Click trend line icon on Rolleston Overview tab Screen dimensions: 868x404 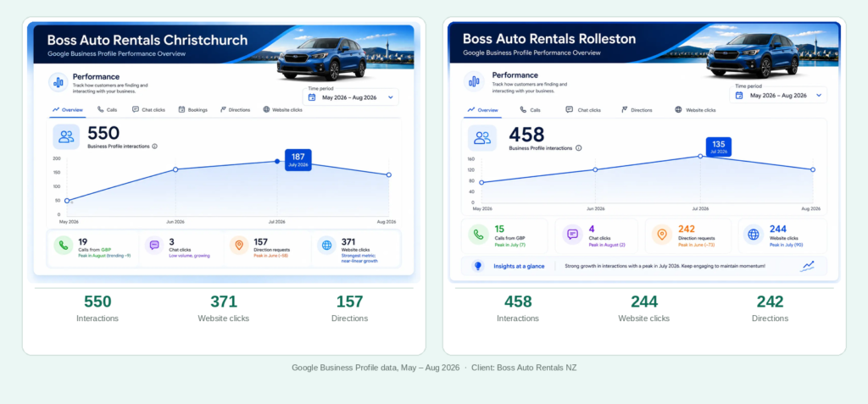(x=470, y=109)
